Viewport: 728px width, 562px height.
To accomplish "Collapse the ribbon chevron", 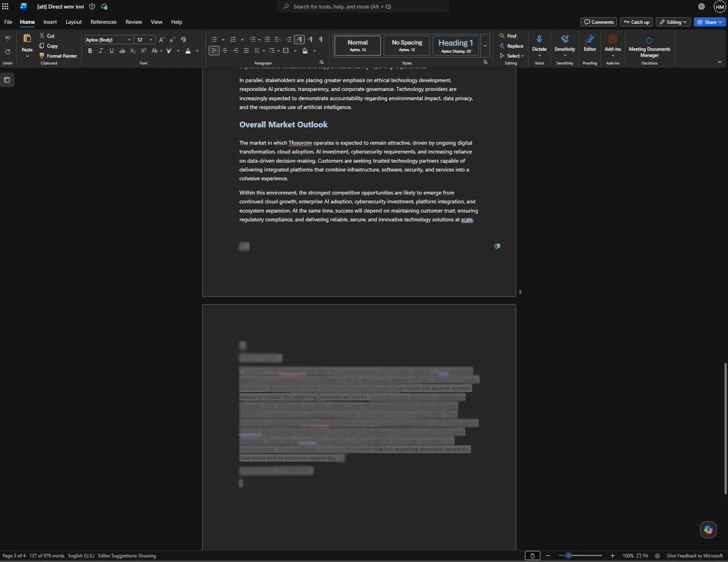I will (720, 62).
